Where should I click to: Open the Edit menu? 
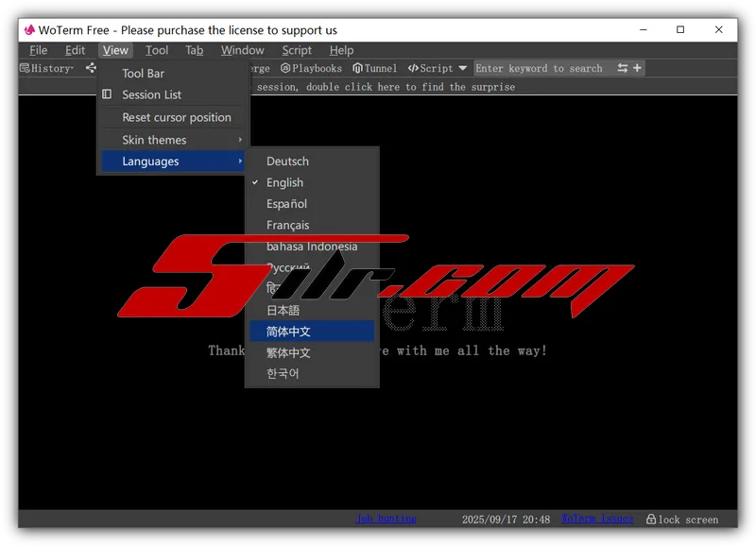(x=76, y=50)
